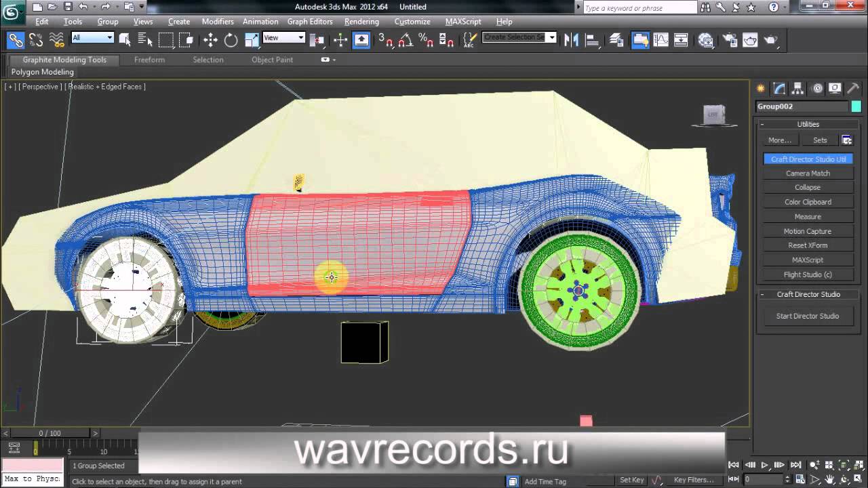Image resolution: width=868 pixels, height=488 pixels.
Task: Open Render Setup teapot icon
Action: (x=730, y=40)
